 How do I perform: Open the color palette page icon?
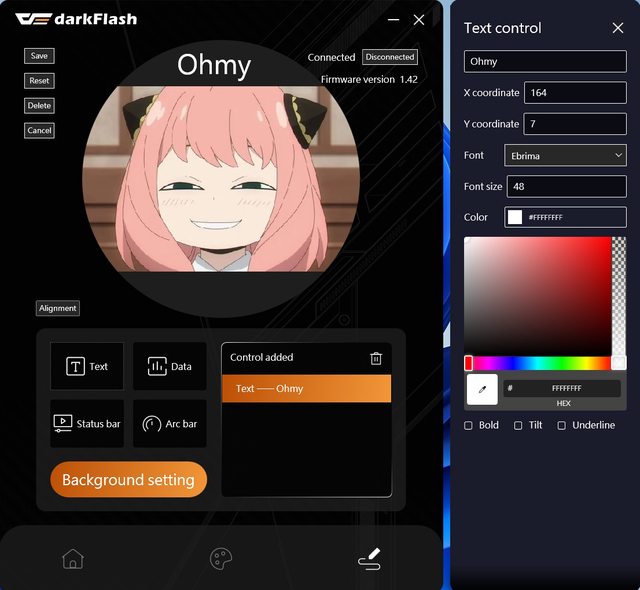tap(221, 559)
